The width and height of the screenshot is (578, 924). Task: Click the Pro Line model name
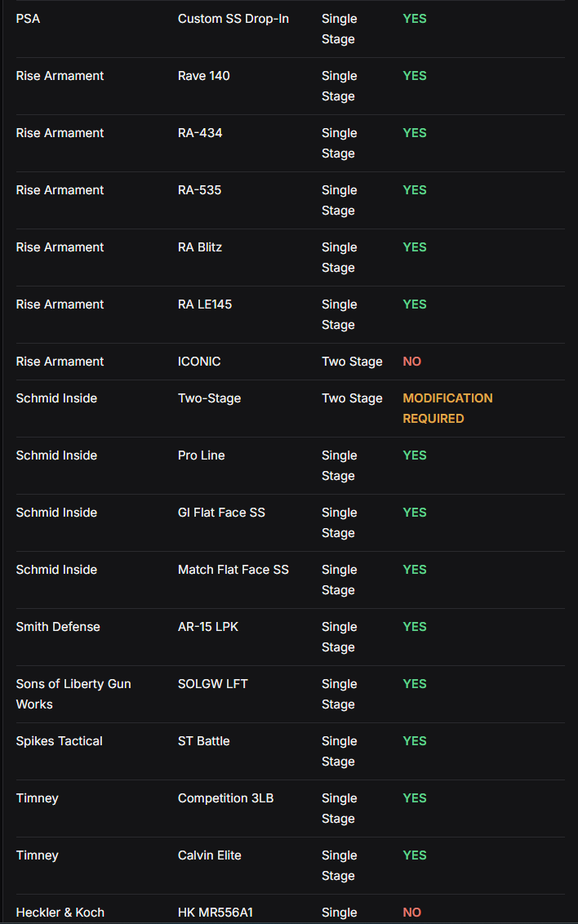(202, 455)
